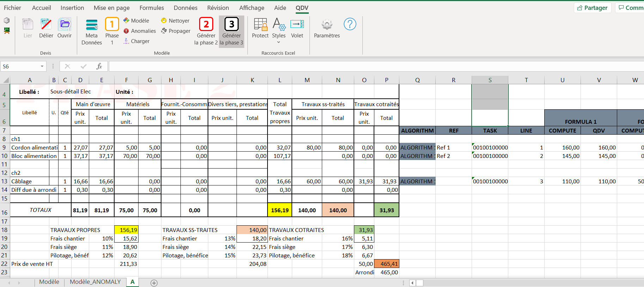Open the Formules ribbon tab
The image size is (644, 287).
tap(152, 8)
